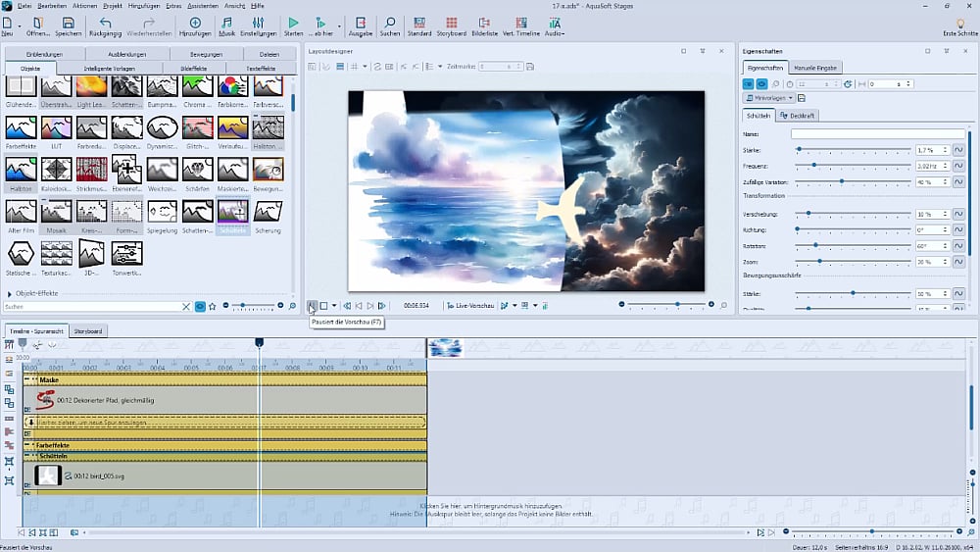Screen dimensions: 980x552
Task: Click the Rückgängig undo icon
Action: pyautogui.click(x=105, y=23)
